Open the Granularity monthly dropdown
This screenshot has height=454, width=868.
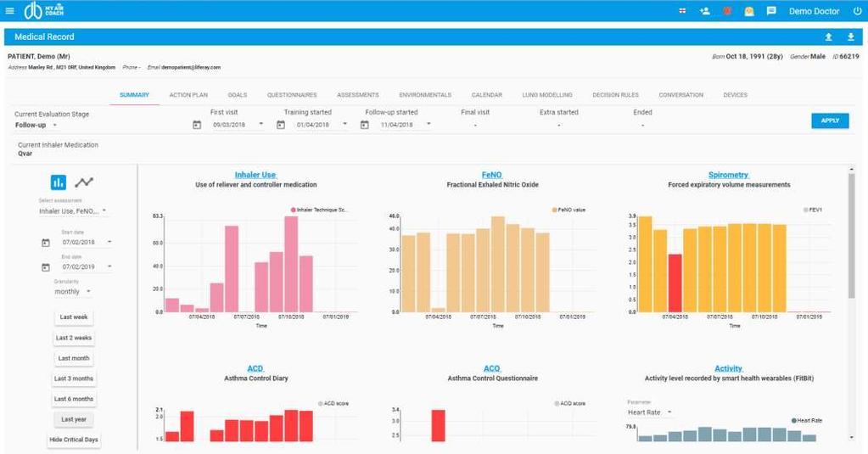[72, 291]
